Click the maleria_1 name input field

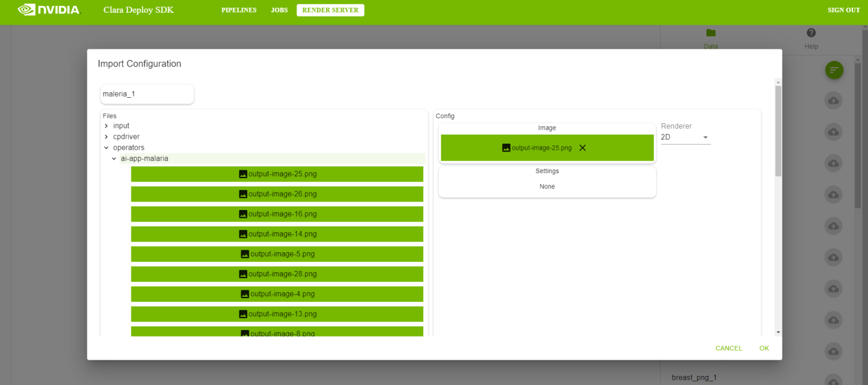click(147, 94)
